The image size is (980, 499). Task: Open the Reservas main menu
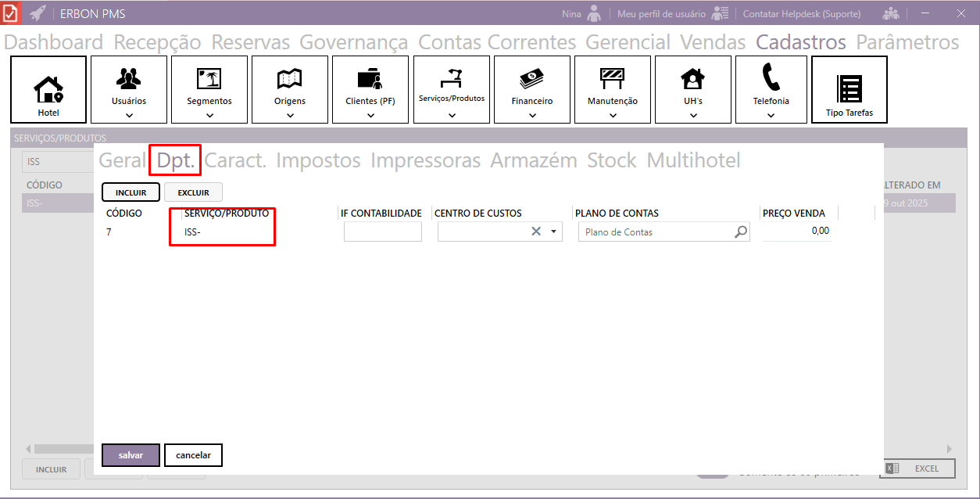point(250,42)
